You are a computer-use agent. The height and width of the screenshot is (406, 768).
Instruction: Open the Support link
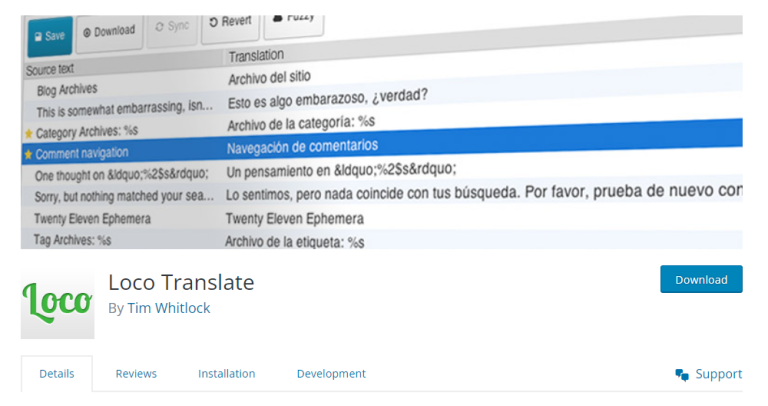coord(718,374)
